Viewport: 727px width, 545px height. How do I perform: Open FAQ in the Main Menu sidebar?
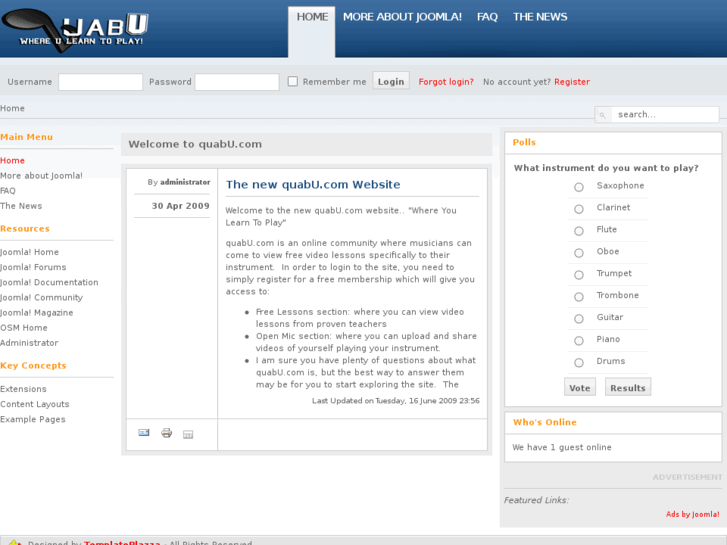click(x=8, y=191)
